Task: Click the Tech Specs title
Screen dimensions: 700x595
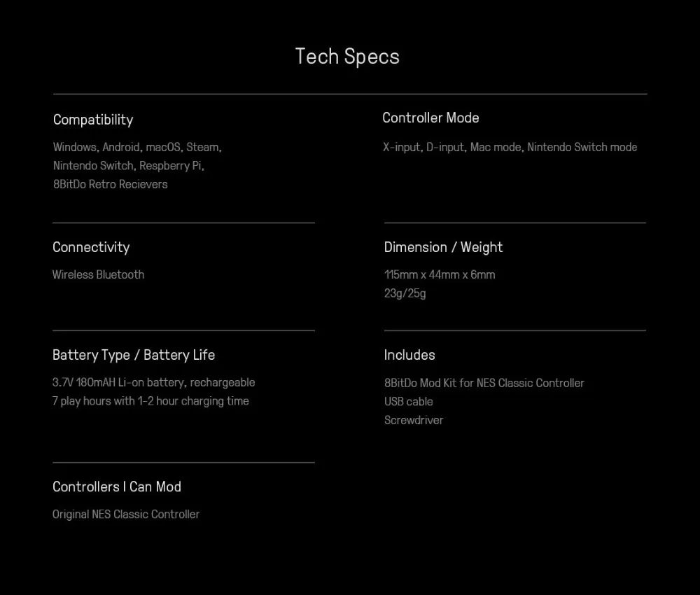Action: 347,57
